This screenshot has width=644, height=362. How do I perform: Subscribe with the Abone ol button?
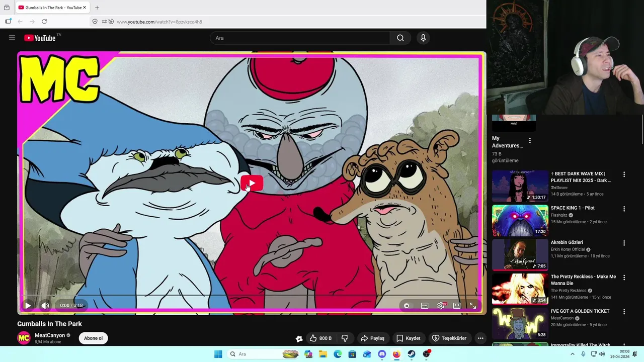click(x=93, y=338)
